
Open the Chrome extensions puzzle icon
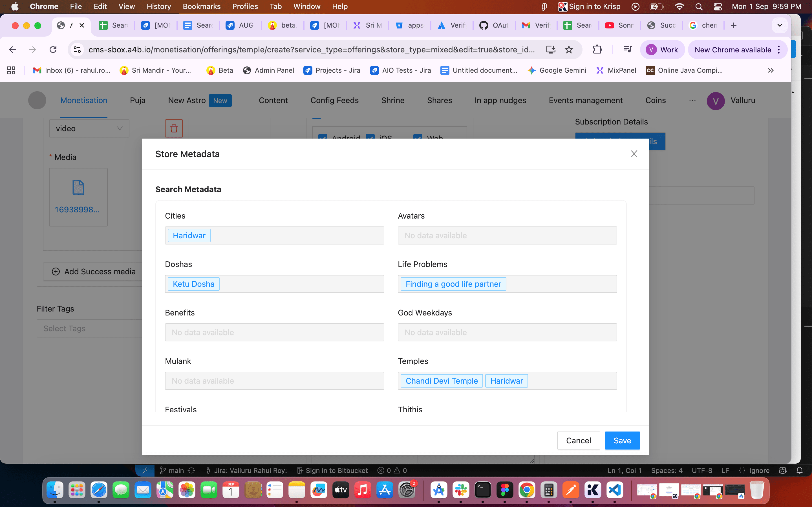click(x=598, y=49)
